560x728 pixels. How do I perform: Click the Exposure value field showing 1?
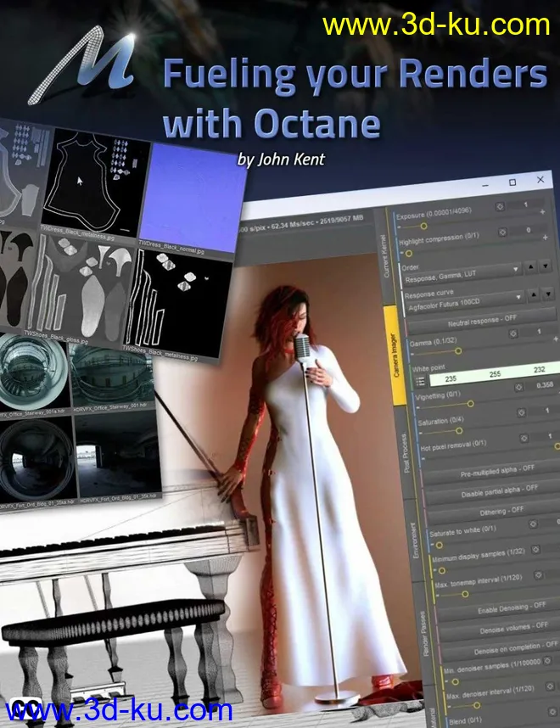(526, 204)
